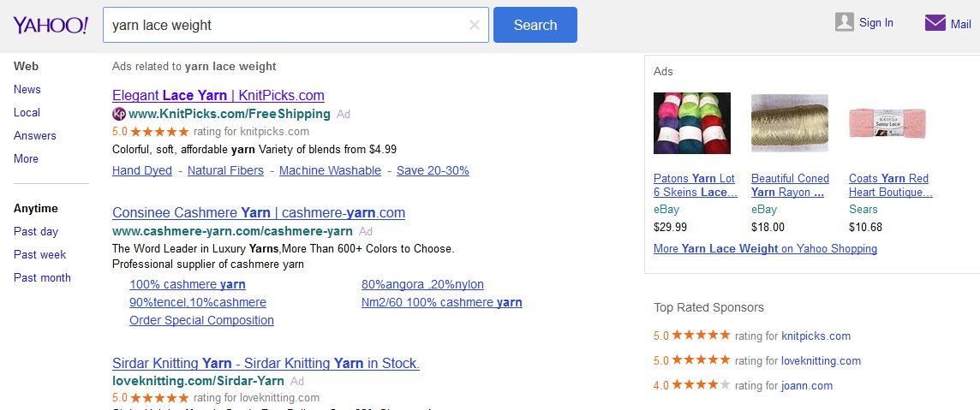The width and height of the screenshot is (980, 410).
Task: Open the Sign In profile icon
Action: click(x=845, y=22)
